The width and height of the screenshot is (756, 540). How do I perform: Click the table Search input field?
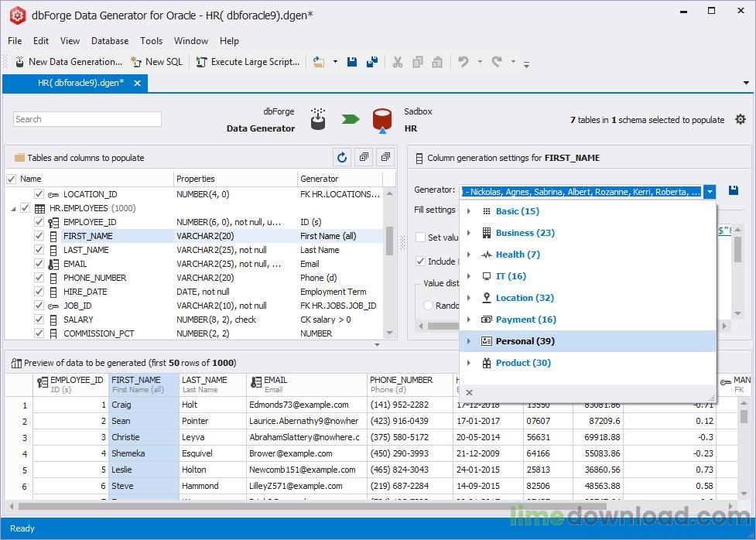coord(87,119)
